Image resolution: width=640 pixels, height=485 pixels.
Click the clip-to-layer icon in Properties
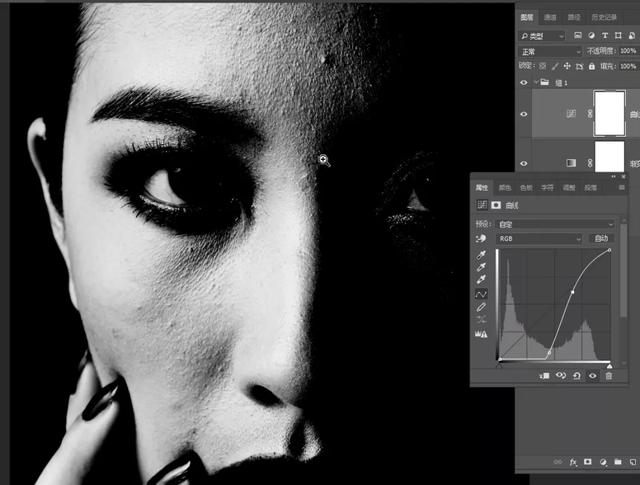point(544,376)
